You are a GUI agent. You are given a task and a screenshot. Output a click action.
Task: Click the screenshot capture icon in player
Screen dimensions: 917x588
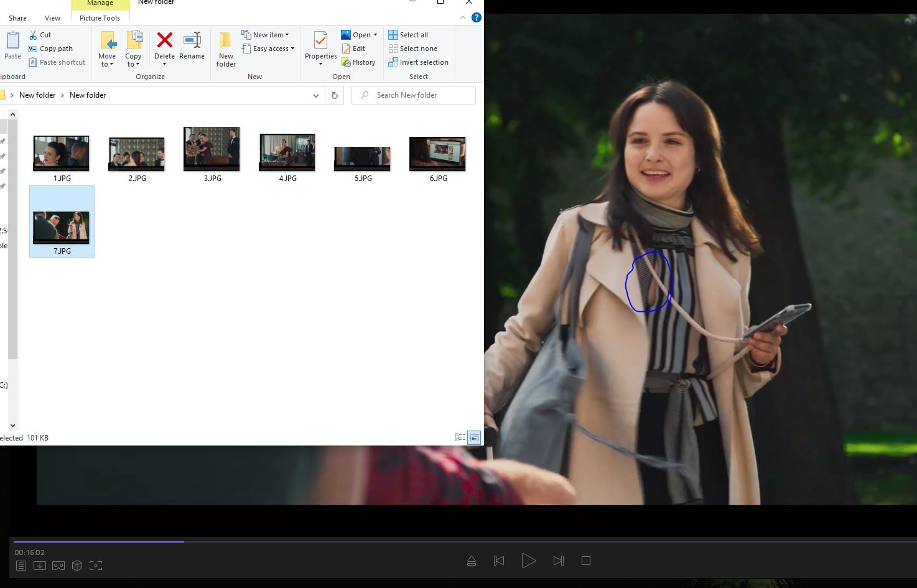(96, 566)
